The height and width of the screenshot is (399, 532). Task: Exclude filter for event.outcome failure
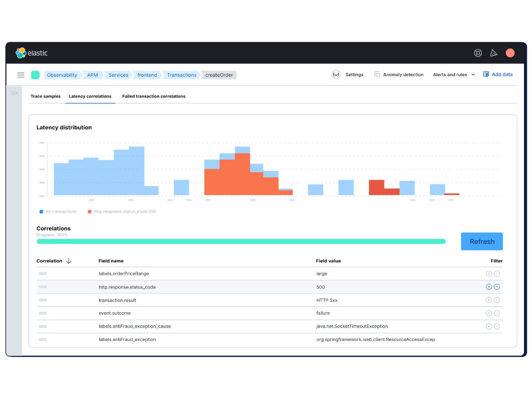pos(497,313)
